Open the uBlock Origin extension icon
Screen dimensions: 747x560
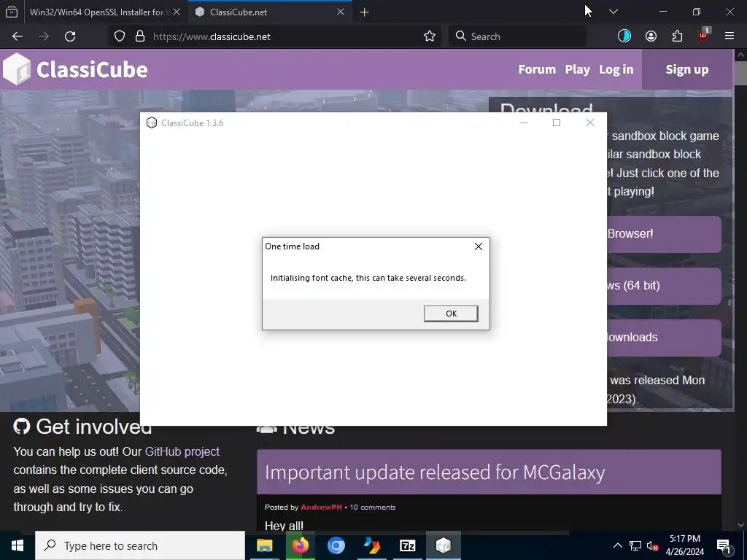tap(704, 35)
